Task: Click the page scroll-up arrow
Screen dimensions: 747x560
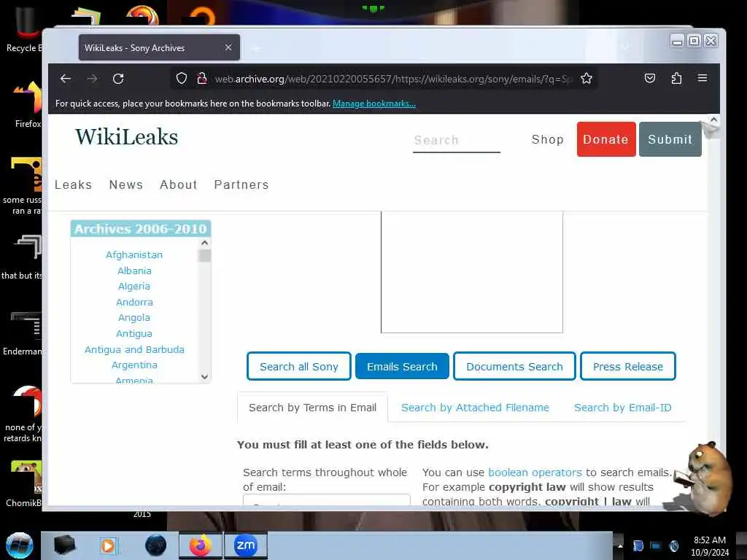Action: (713, 120)
